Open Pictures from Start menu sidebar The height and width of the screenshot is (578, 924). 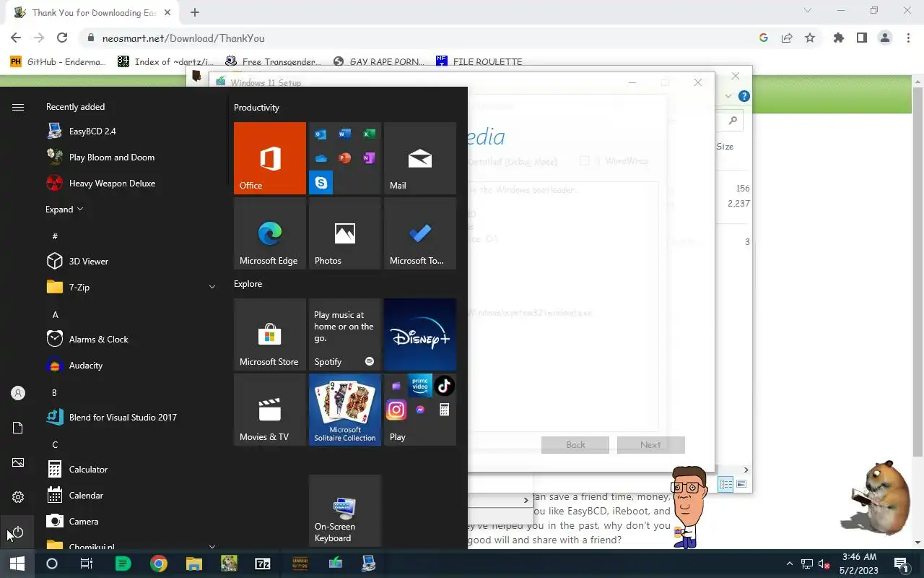pyautogui.click(x=18, y=462)
